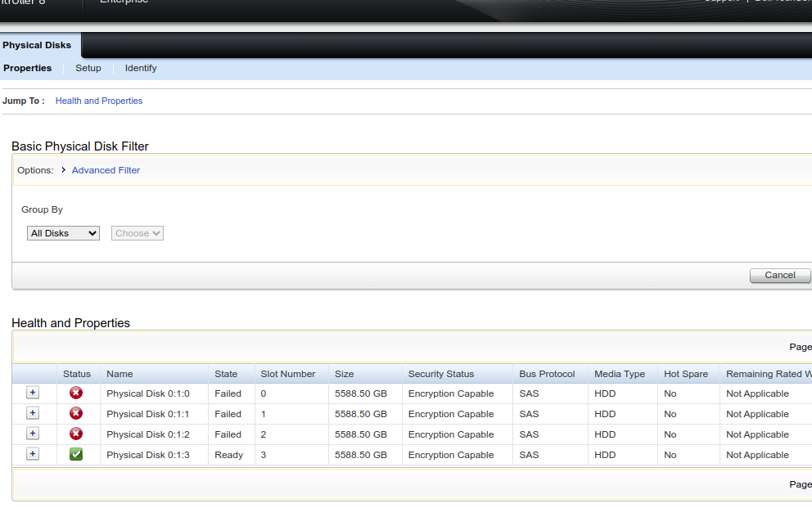The height and width of the screenshot is (526, 812).
Task: Expand details for Physical Disk 0:1:0
Action: coord(33,393)
